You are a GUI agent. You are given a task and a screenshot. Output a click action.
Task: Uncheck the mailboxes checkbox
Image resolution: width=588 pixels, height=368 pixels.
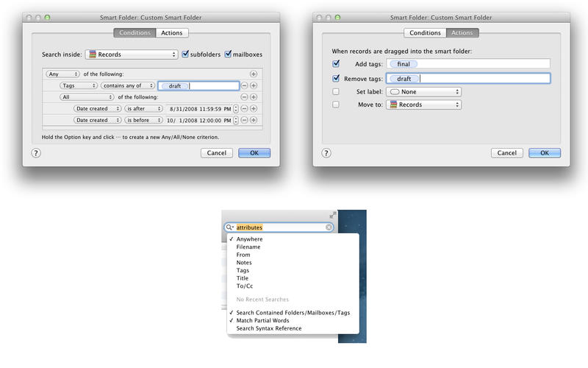228,54
